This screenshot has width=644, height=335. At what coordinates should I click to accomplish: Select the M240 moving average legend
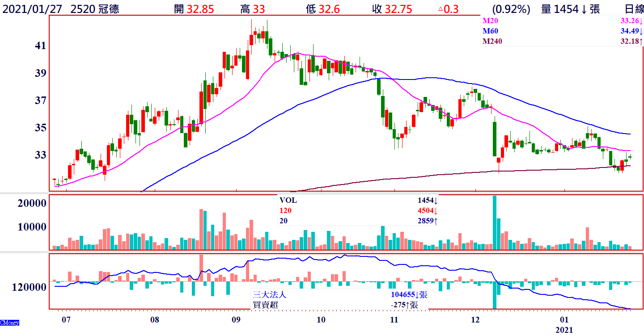(492, 42)
